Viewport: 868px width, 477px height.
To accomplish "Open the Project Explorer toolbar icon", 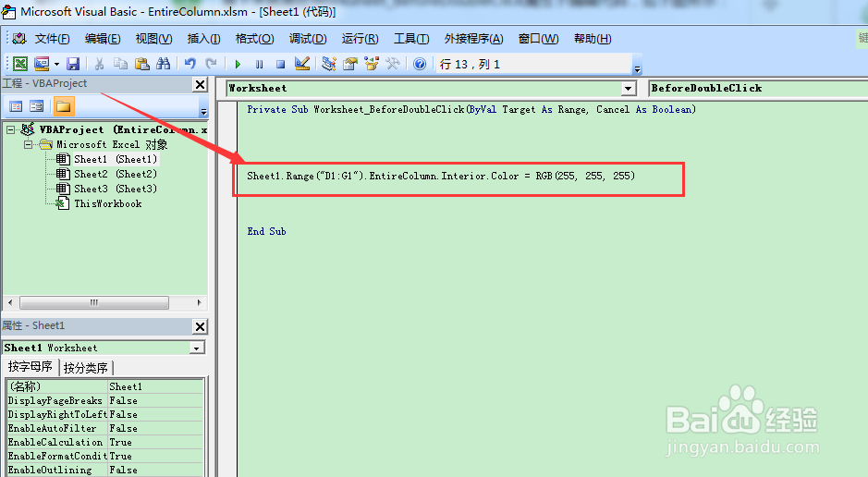I will 329,64.
